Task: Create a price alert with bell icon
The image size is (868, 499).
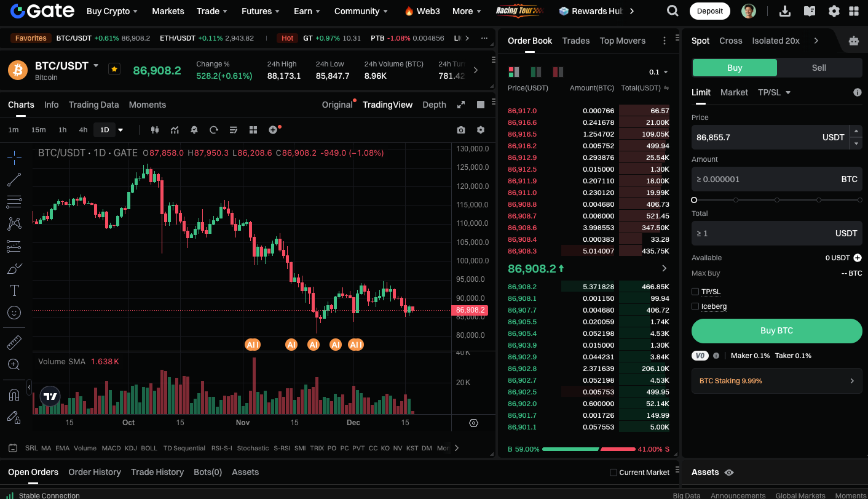Action: click(194, 130)
